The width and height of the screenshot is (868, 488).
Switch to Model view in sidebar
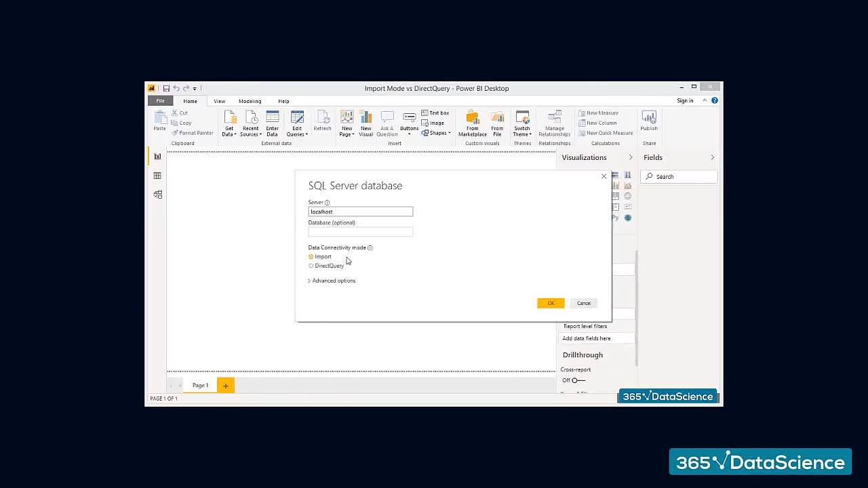157,195
